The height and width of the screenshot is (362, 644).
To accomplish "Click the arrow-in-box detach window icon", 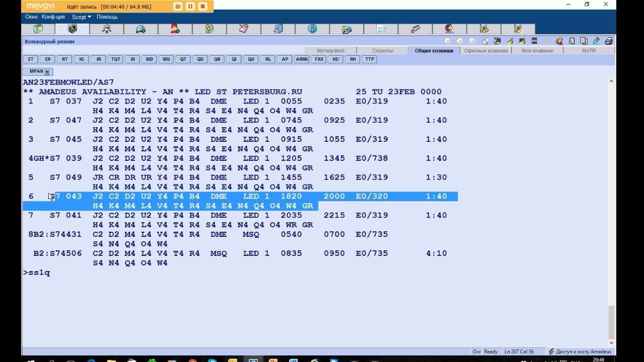I will pyautogui.click(x=572, y=41).
